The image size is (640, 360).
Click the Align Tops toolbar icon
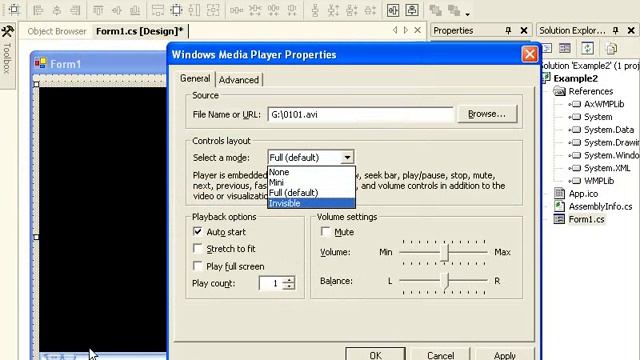click(x=98, y=10)
